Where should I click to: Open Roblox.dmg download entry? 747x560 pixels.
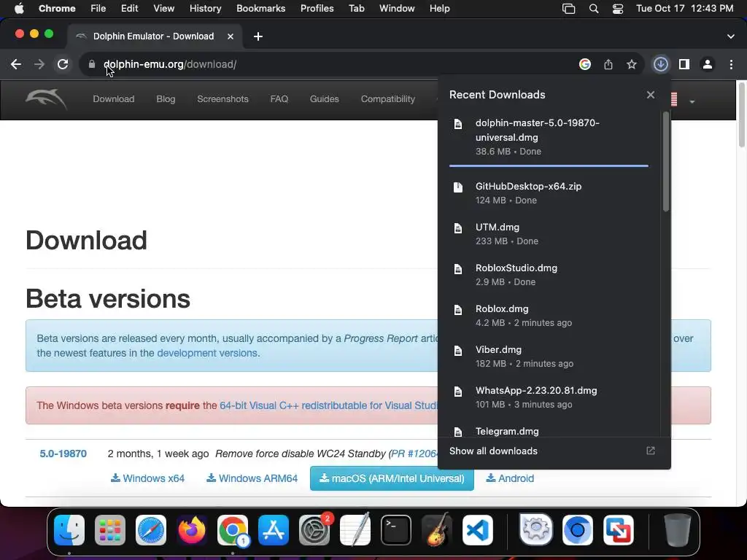[x=549, y=316]
